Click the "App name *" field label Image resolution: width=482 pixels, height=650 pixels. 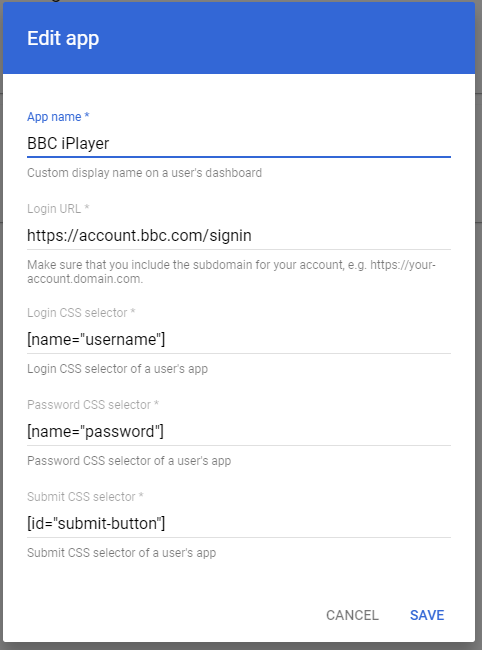click(x=58, y=117)
